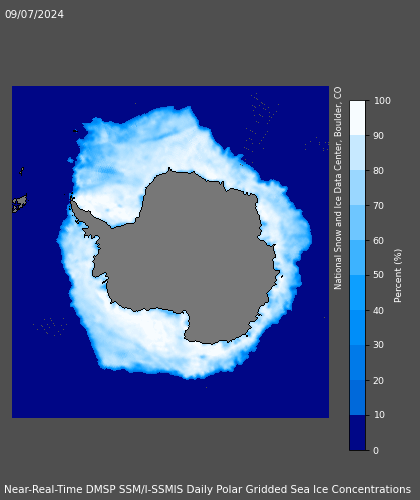420x500 pixels.
Task: Click the 100 tick label on colorbar
Action: [382, 101]
